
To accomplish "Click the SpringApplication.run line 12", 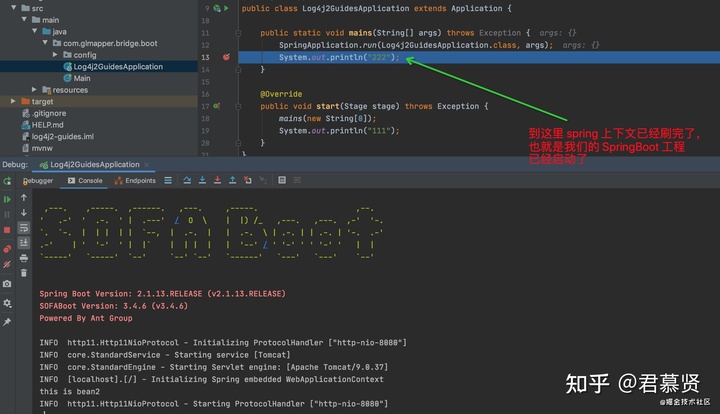I will point(414,45).
